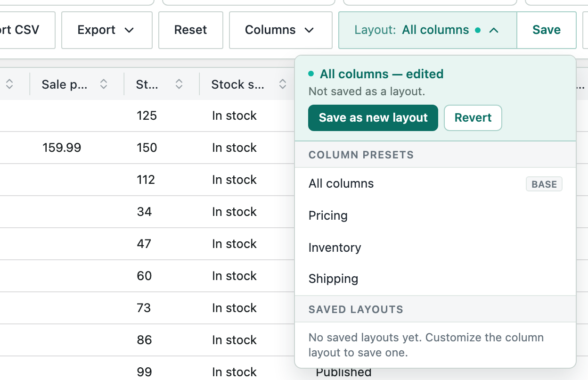
Task: Open the Export dropdown
Action: click(107, 30)
